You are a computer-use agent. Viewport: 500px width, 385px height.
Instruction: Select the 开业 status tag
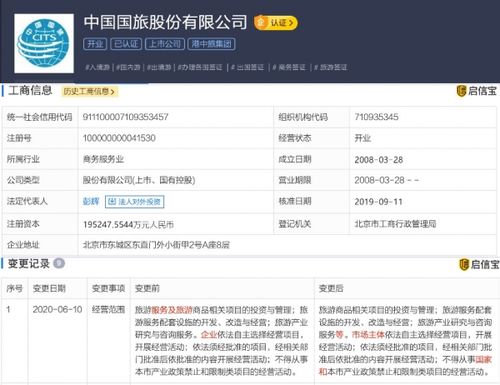95,44
